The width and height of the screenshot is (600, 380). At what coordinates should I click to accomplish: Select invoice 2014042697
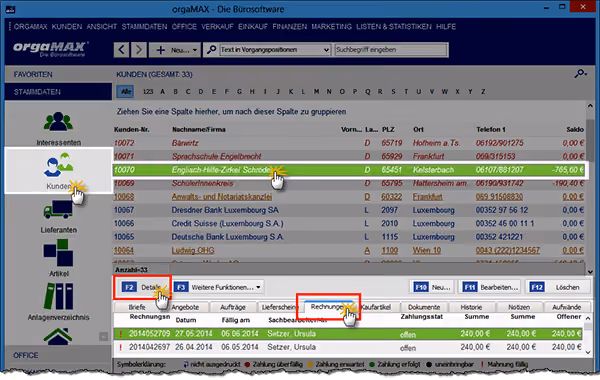click(348, 347)
